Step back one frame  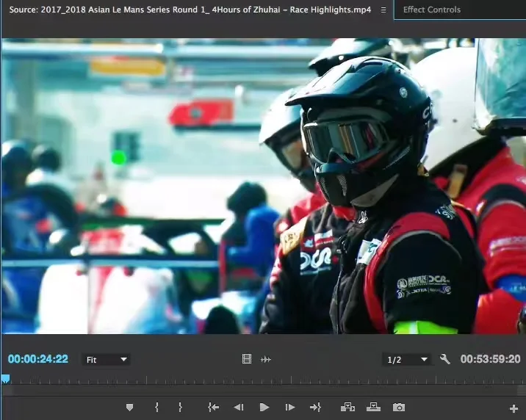[x=239, y=408]
